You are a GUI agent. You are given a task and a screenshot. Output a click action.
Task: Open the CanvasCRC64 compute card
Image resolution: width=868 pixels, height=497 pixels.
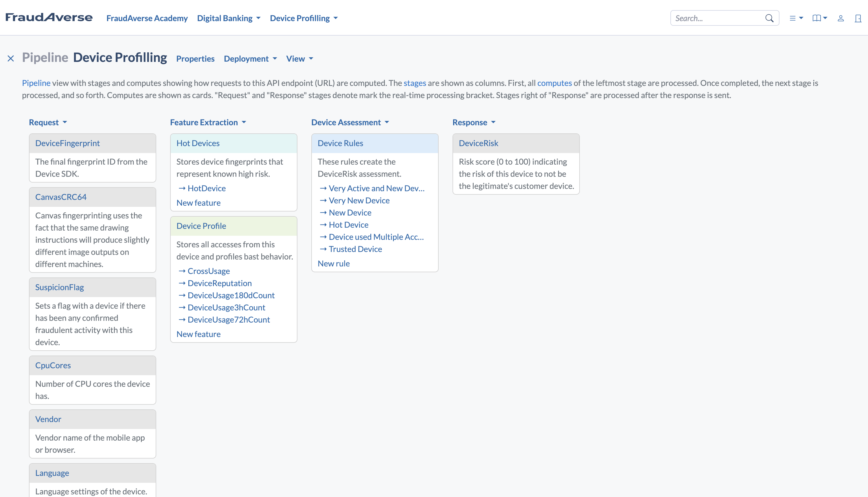61,197
